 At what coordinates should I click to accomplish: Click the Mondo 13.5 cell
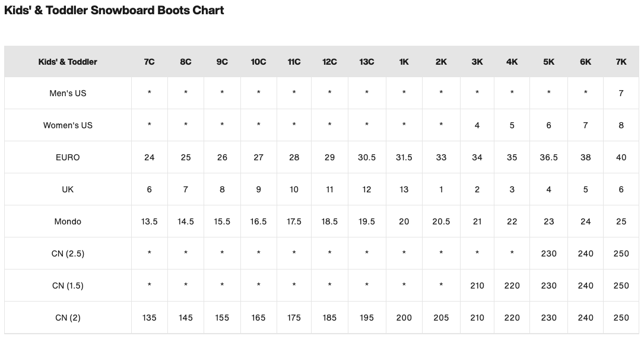[x=149, y=221]
